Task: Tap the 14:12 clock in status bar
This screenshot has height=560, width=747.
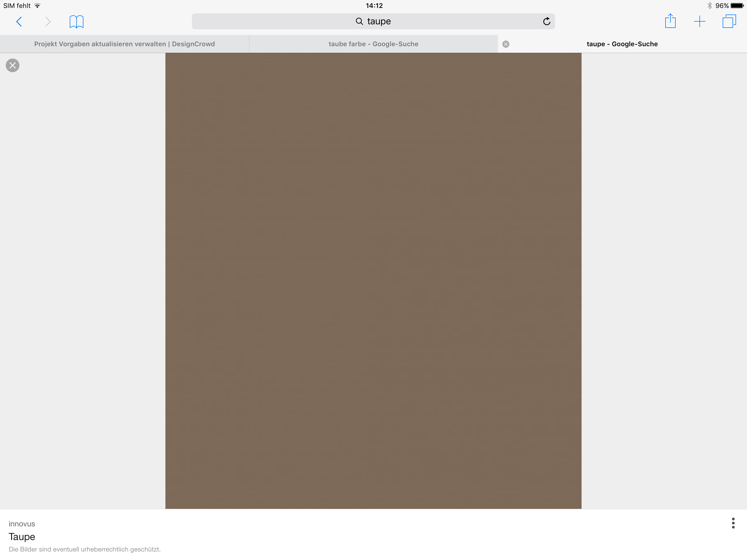Action: (374, 6)
